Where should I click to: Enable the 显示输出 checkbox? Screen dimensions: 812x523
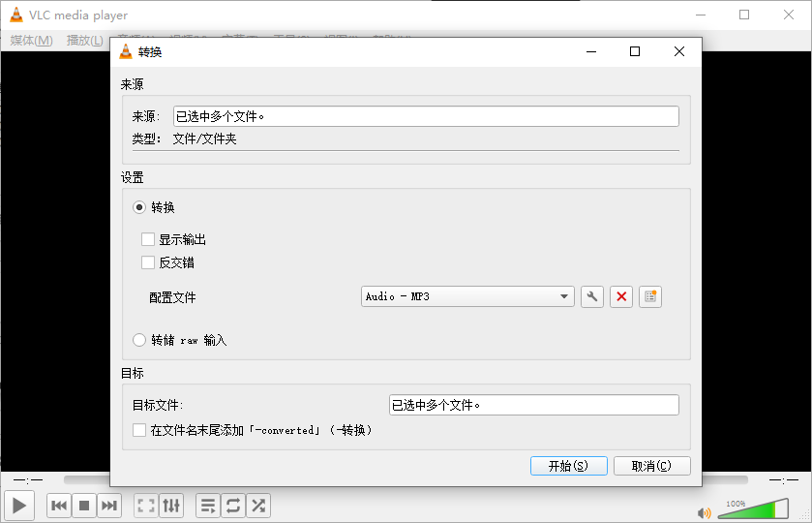(148, 239)
